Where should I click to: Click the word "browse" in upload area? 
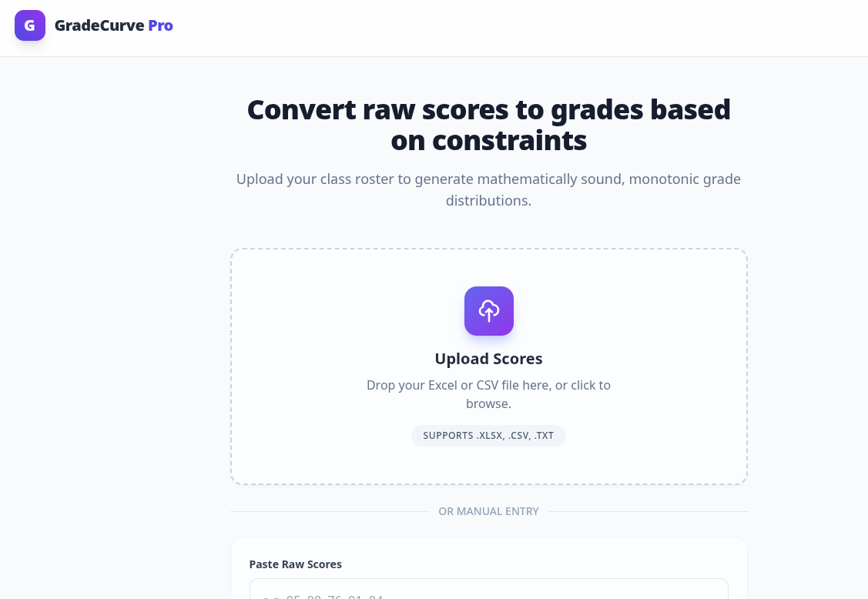pos(487,403)
